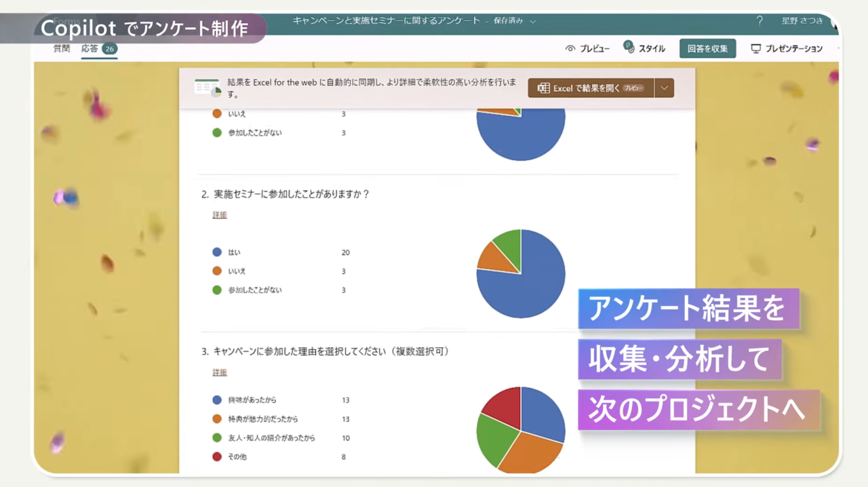Open the プレビュー view

point(587,49)
